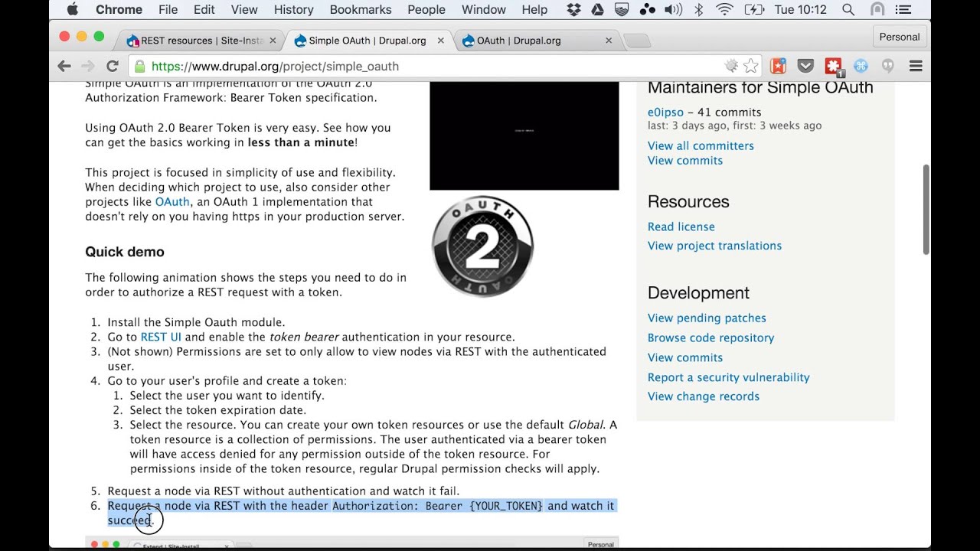Viewport: 980px width, 551px height.
Task: Open the File menu
Action: pyautogui.click(x=168, y=9)
